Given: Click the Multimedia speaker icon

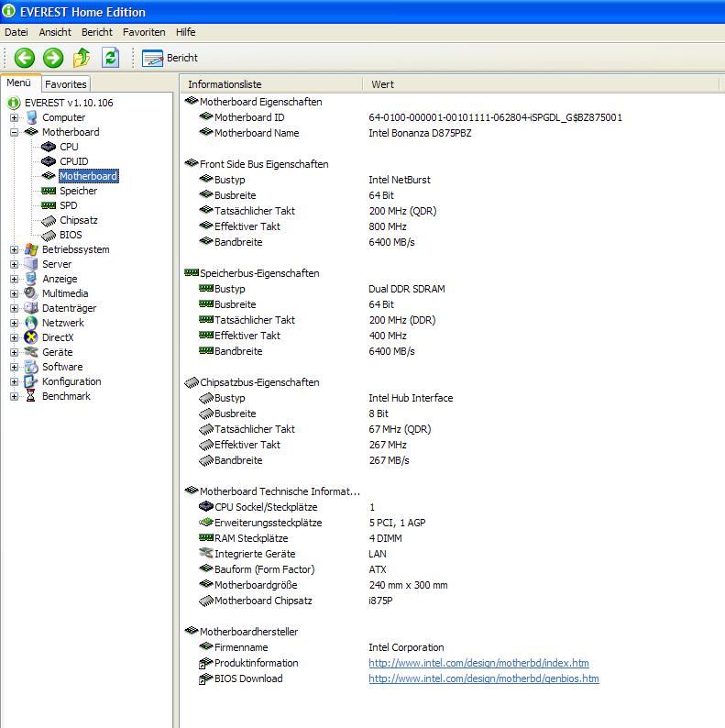Looking at the screenshot, I should pos(31,293).
